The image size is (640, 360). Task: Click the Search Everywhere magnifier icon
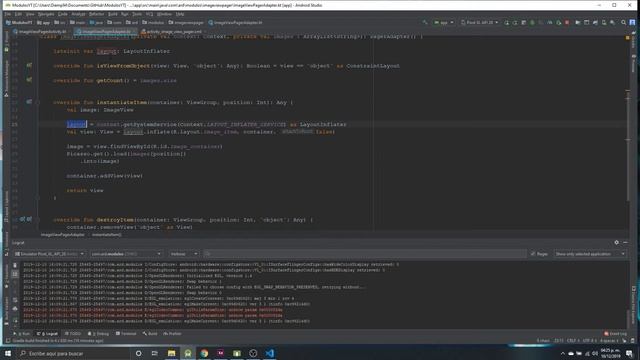point(623,22)
